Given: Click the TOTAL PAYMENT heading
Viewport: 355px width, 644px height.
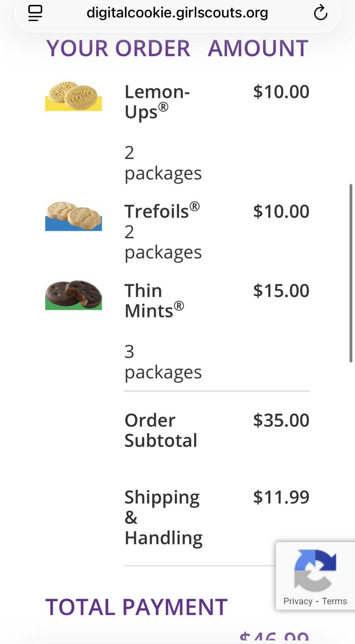Looking at the screenshot, I should point(137,607).
